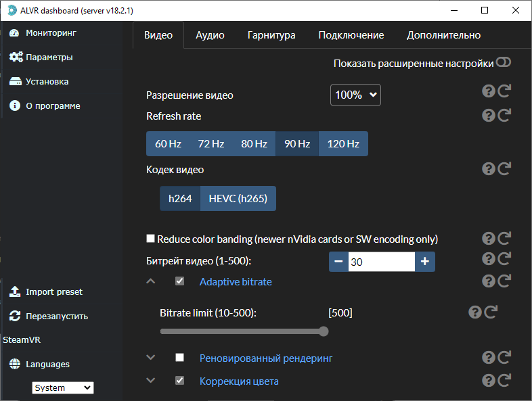Reset Разрешение видео to default
532x401 pixels.
pos(504,91)
